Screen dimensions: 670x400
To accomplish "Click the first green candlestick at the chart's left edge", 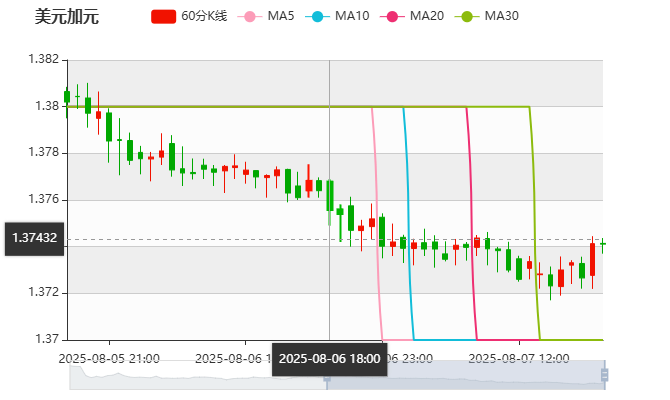I will click(67, 97).
